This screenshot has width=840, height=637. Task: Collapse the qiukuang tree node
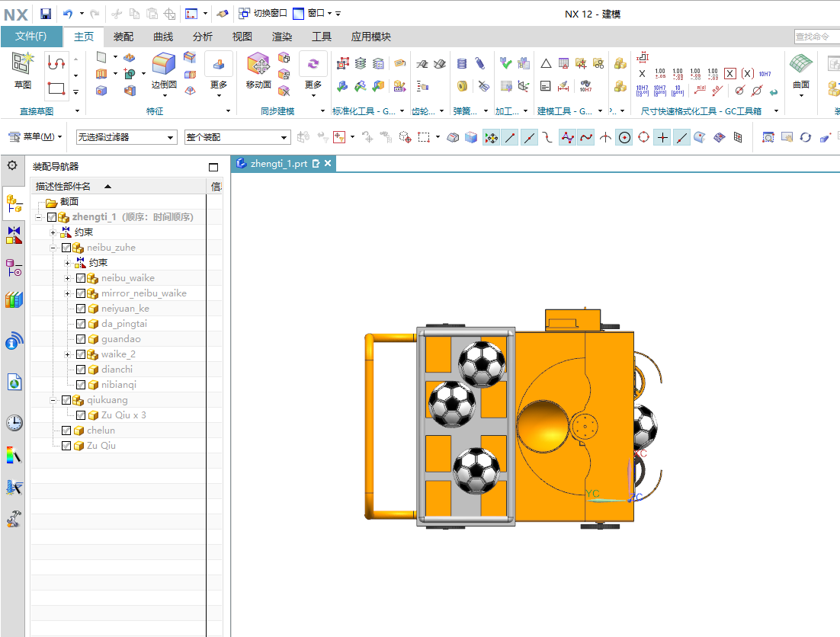tap(53, 400)
